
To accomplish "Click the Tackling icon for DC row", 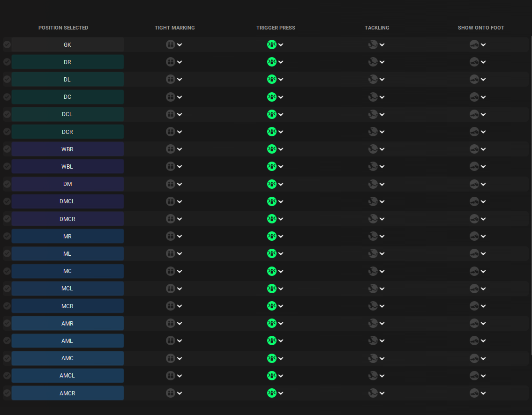I will point(373,97).
